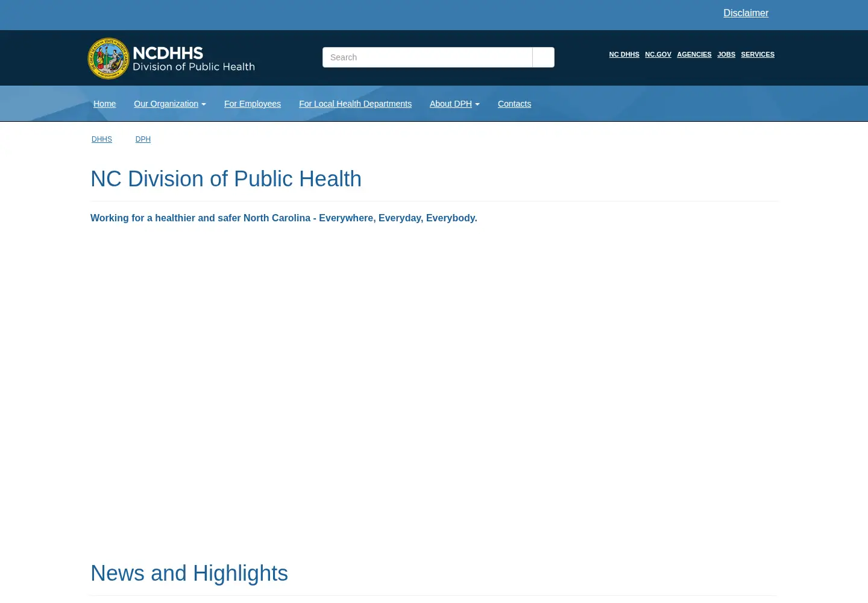The image size is (868, 603).
Task: Go to the Home nav item
Action: [x=104, y=104]
